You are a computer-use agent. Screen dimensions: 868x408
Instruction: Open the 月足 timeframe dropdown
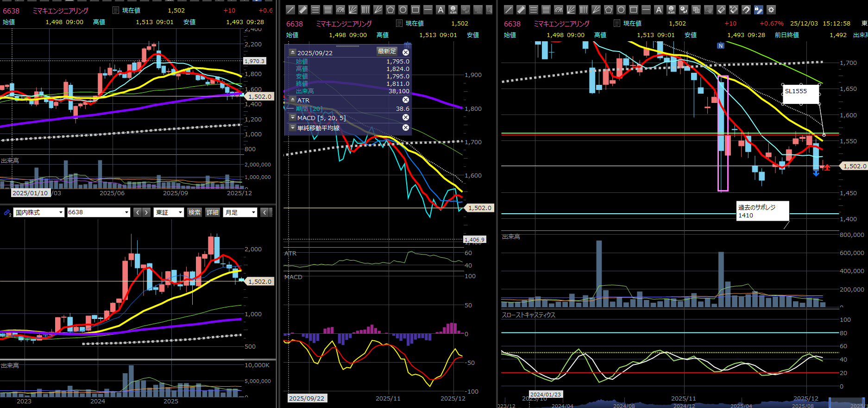[x=240, y=212]
